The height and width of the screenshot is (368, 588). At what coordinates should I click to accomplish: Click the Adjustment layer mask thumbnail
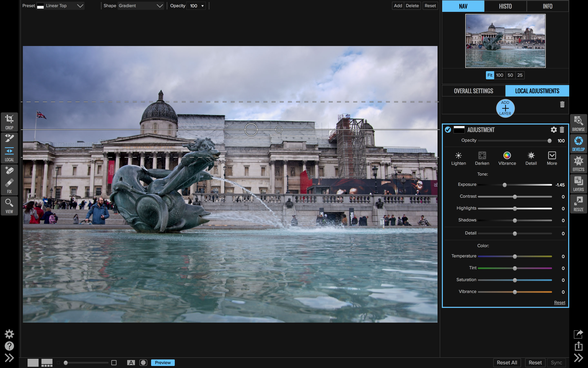click(459, 130)
